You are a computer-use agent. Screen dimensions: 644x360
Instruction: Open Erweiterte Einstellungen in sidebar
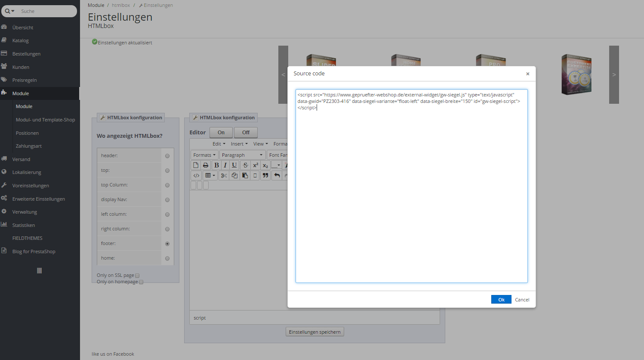[x=39, y=199]
